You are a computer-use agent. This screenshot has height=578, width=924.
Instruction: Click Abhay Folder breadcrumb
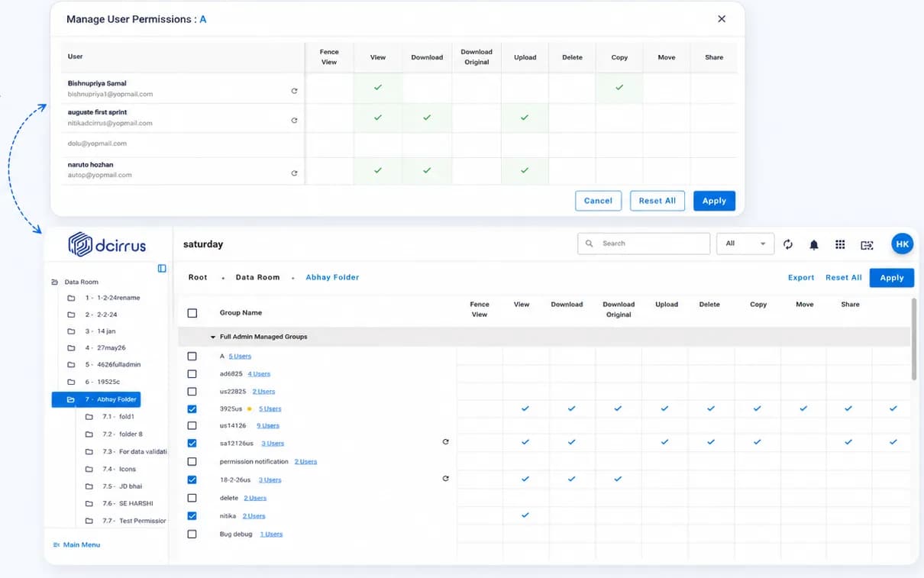coord(332,277)
